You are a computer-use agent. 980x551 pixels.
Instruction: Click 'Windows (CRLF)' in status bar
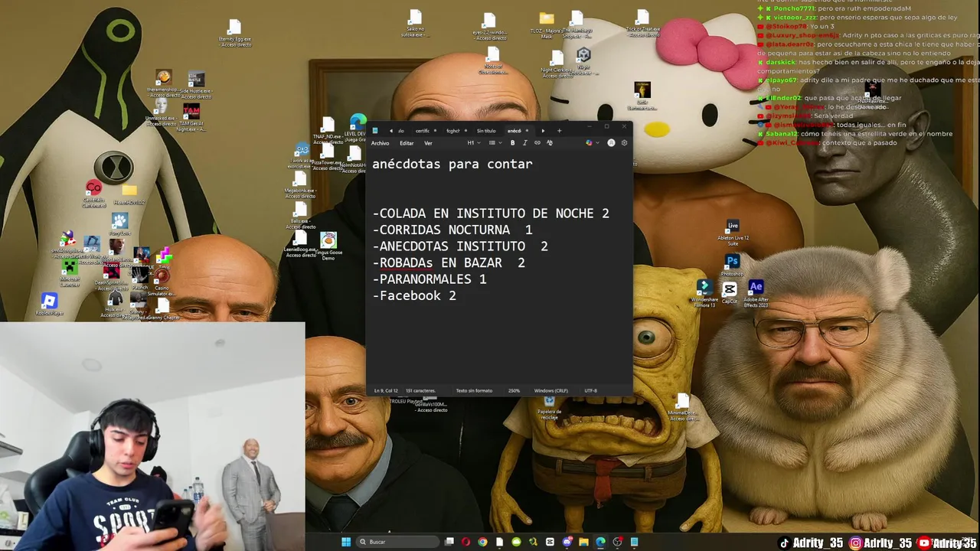coord(550,390)
